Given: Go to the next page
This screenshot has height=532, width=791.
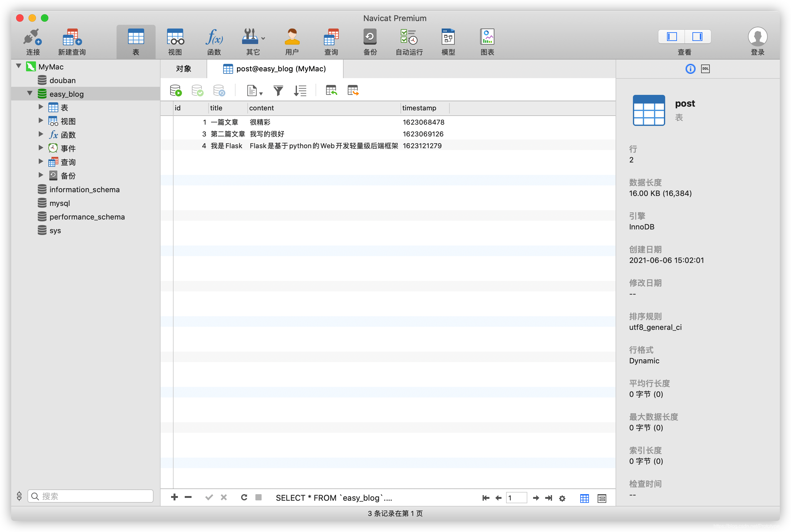Looking at the screenshot, I should coord(536,498).
